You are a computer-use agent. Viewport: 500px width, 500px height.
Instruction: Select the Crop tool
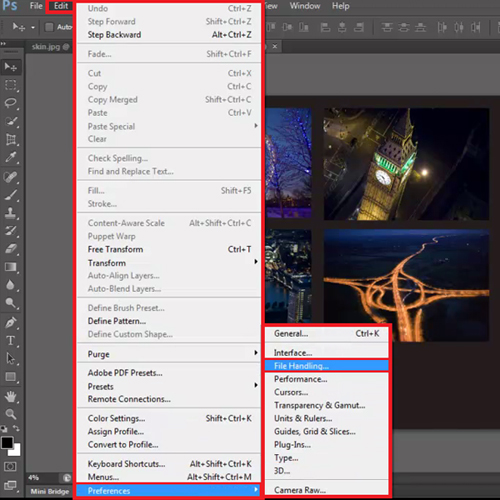point(11,139)
